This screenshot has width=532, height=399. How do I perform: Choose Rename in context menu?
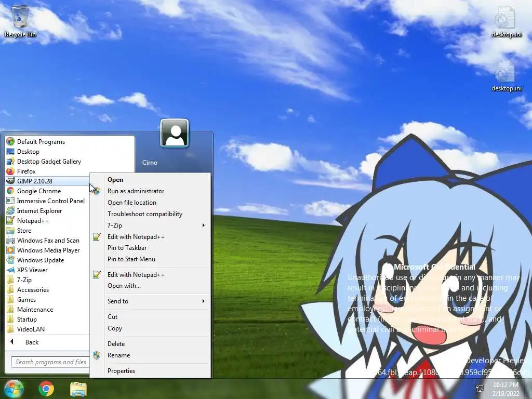tap(151, 355)
